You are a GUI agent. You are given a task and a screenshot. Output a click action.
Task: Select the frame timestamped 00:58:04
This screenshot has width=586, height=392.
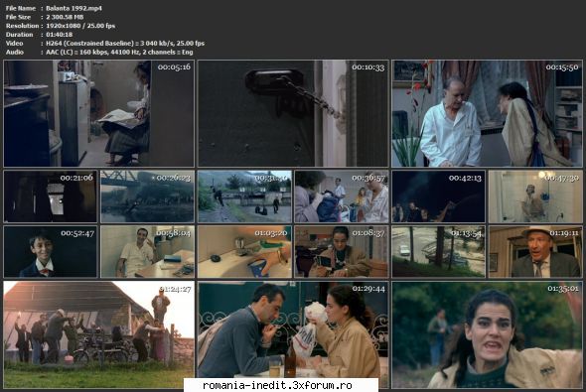[x=147, y=252]
